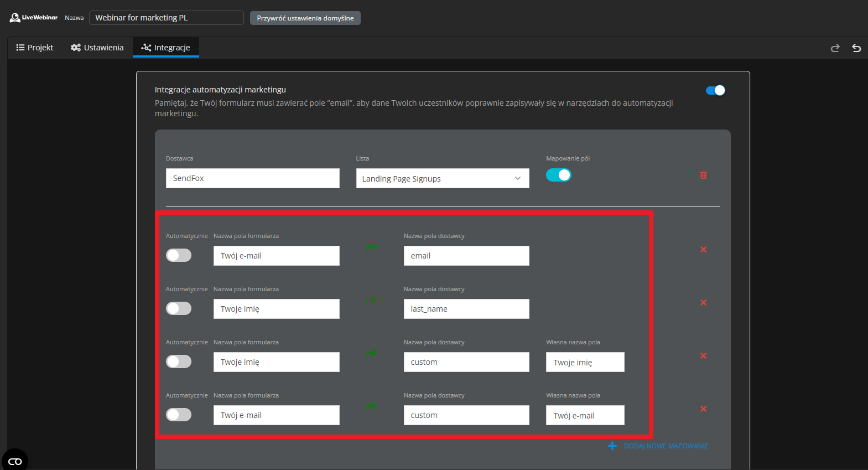Open the Ustawienia tab
The height and width of the screenshot is (470, 868).
point(97,48)
